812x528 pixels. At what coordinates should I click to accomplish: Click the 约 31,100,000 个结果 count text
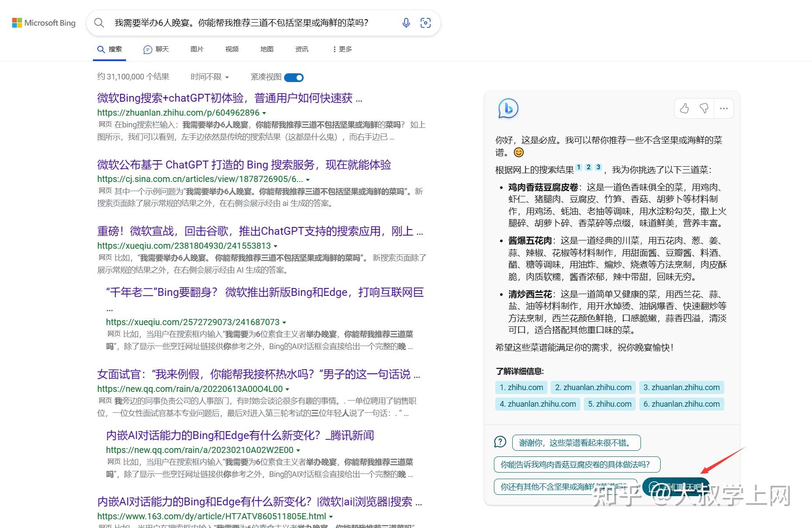pos(133,77)
